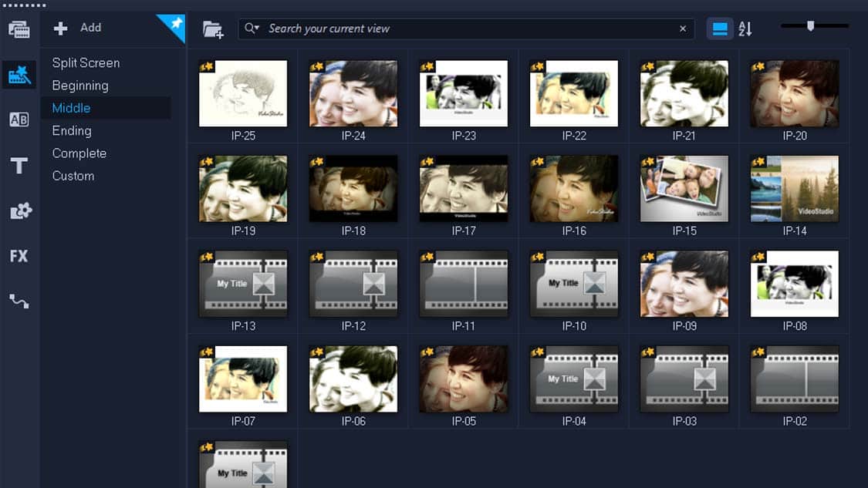Image resolution: width=868 pixels, height=488 pixels.
Task: Click the star badge on IP-02 thumbnail
Action: click(758, 352)
